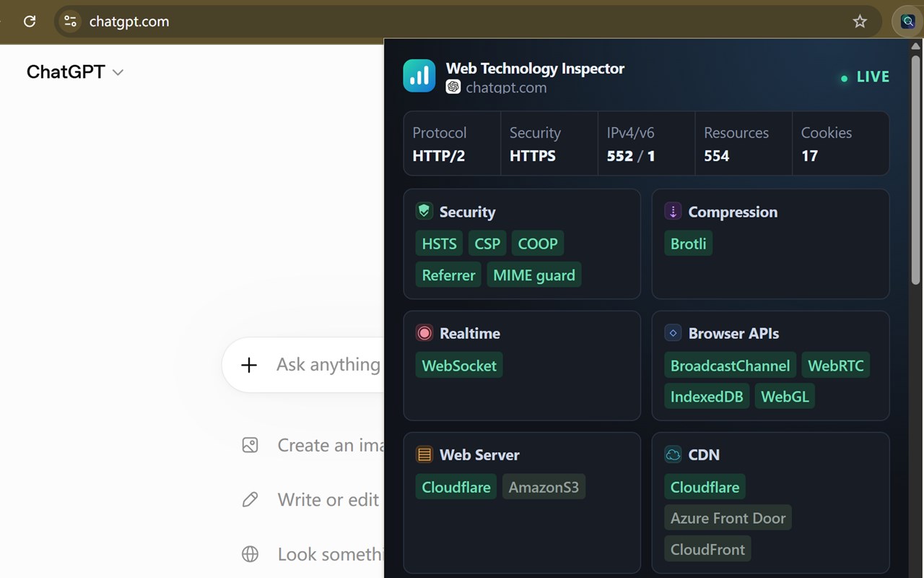Click the Compression section icon
924x578 pixels.
673,212
